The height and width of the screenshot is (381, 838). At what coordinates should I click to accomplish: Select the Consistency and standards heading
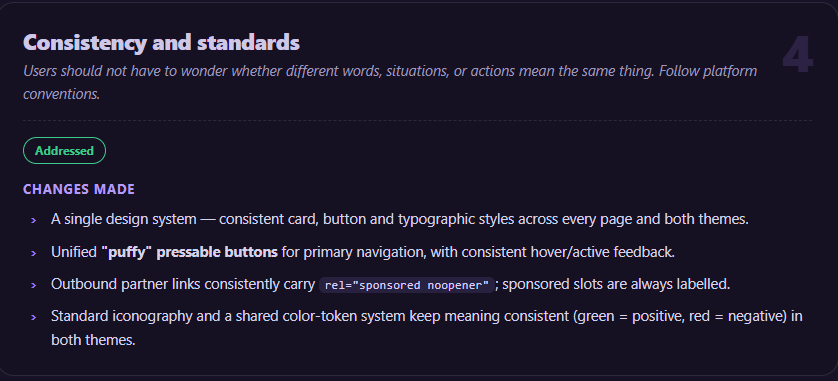(161, 43)
